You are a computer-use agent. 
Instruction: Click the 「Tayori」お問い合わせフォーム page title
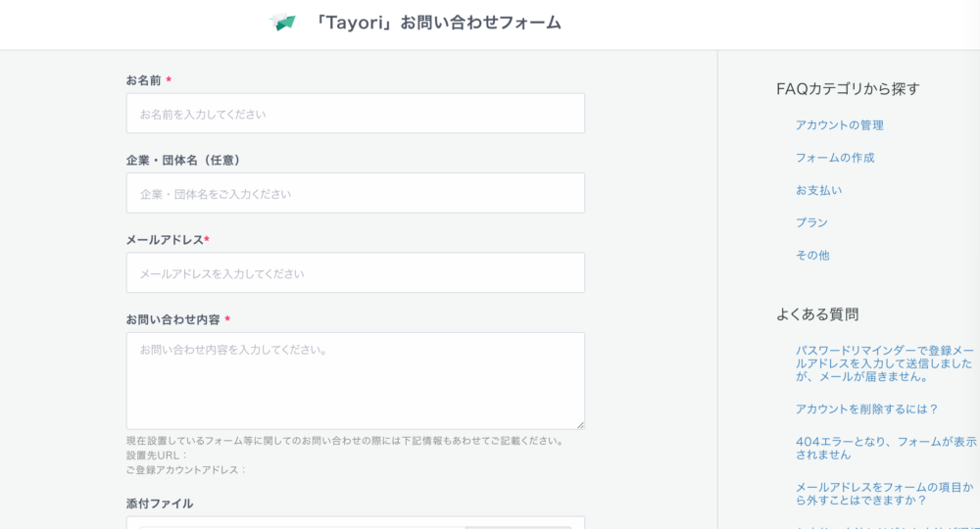coord(437,23)
